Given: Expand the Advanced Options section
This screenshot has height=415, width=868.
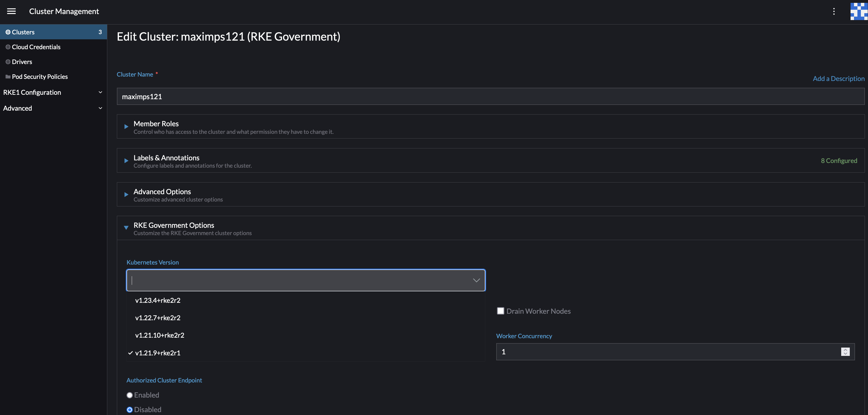Looking at the screenshot, I should click(126, 194).
